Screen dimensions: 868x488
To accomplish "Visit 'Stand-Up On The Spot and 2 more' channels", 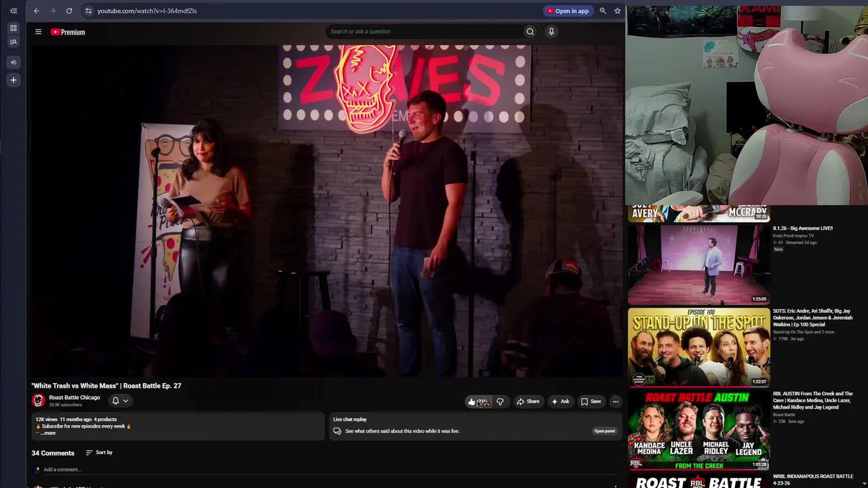I will [x=804, y=332].
